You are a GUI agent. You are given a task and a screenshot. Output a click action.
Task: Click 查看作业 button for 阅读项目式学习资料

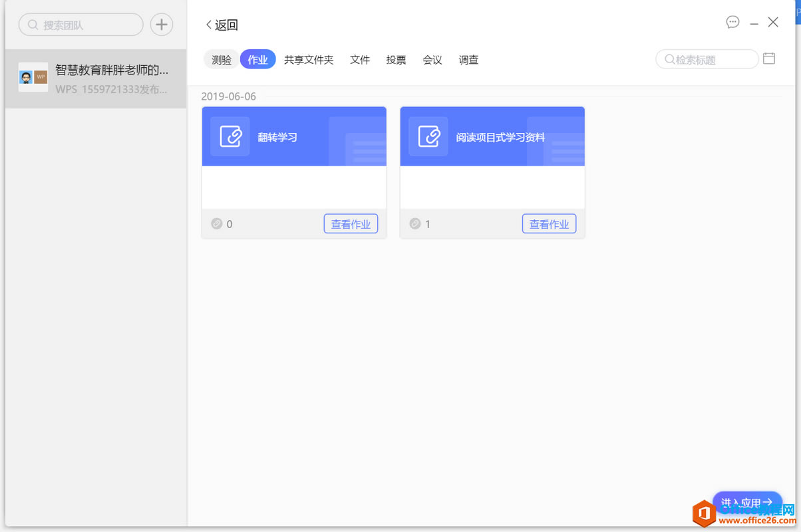[x=549, y=224]
